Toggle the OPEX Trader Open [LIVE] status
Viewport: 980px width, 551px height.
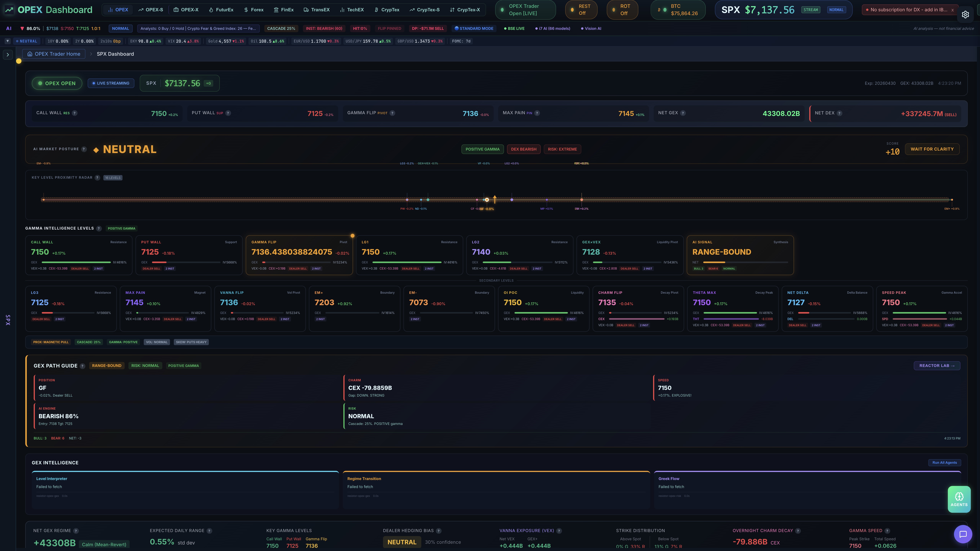(525, 10)
